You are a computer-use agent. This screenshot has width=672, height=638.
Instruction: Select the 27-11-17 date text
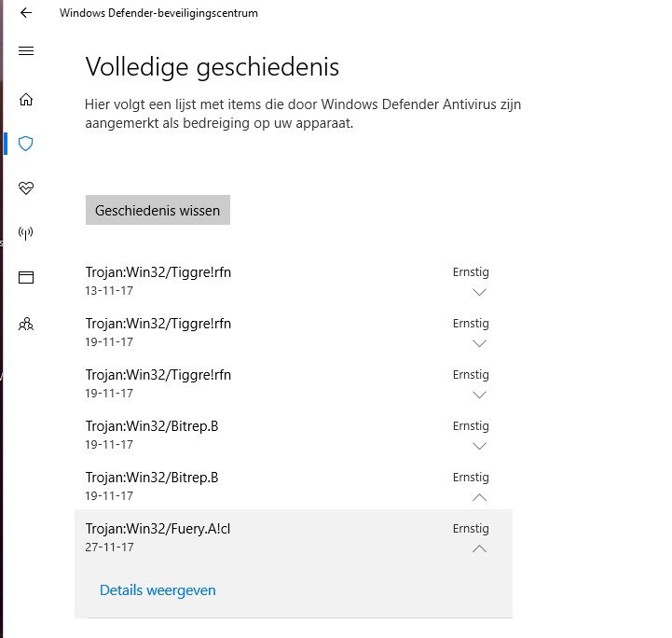point(109,548)
